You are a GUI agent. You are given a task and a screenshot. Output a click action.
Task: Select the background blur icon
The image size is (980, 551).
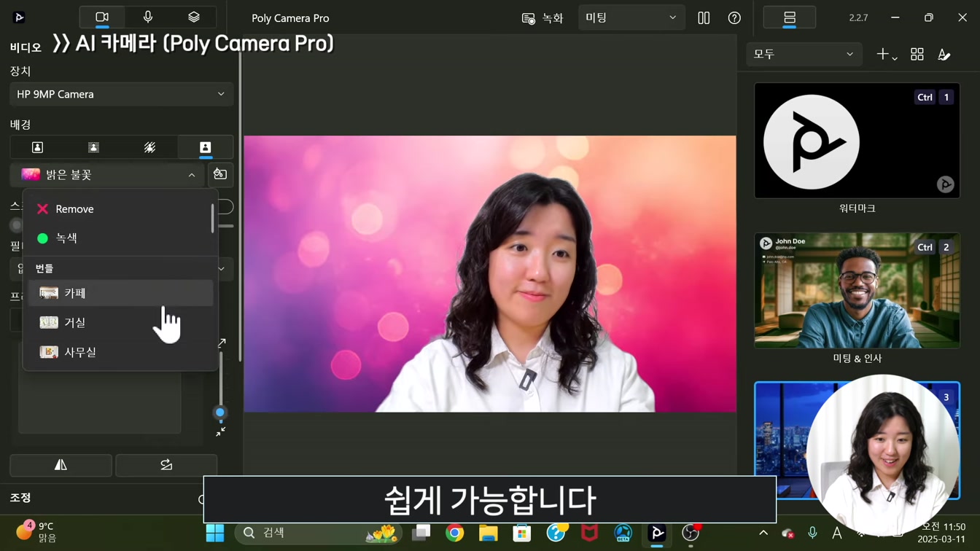click(93, 147)
